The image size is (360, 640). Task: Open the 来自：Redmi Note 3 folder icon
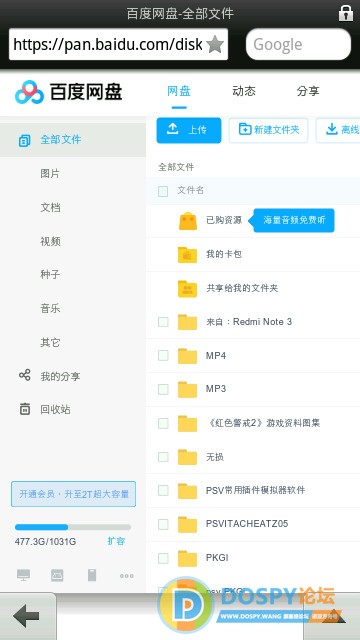pos(188,322)
